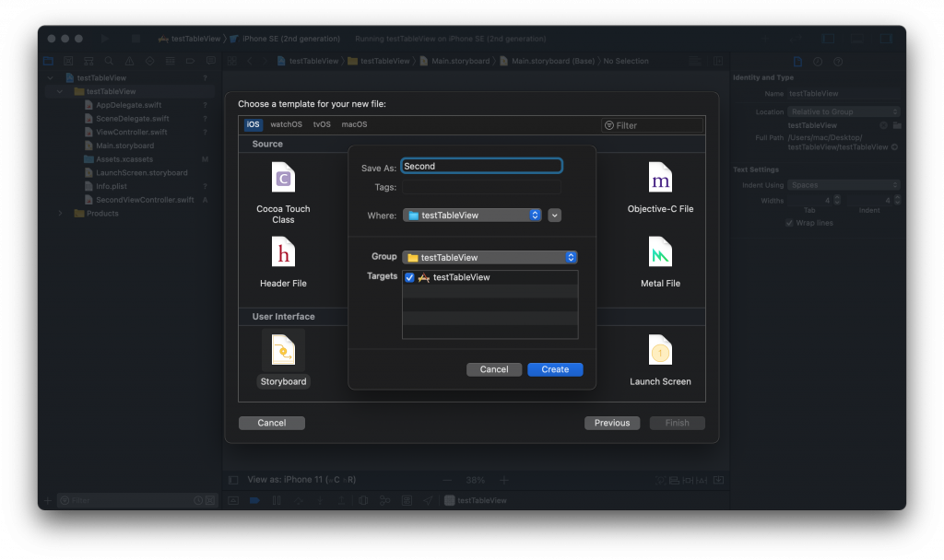Image resolution: width=944 pixels, height=560 pixels.
Task: Select ViewController.swift in navigator
Action: pyautogui.click(x=131, y=133)
